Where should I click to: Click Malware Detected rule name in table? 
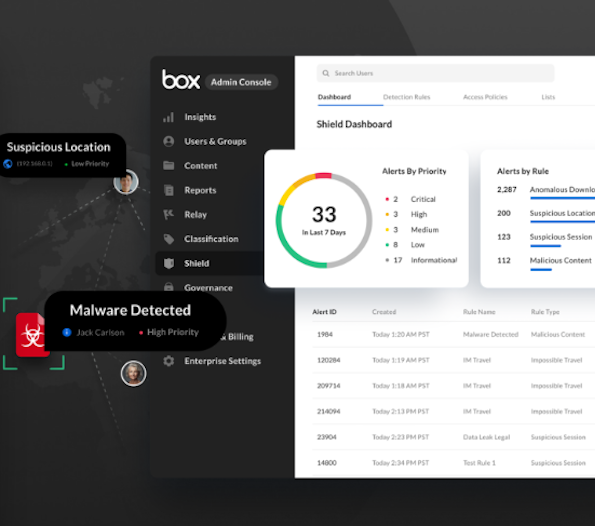point(491,334)
